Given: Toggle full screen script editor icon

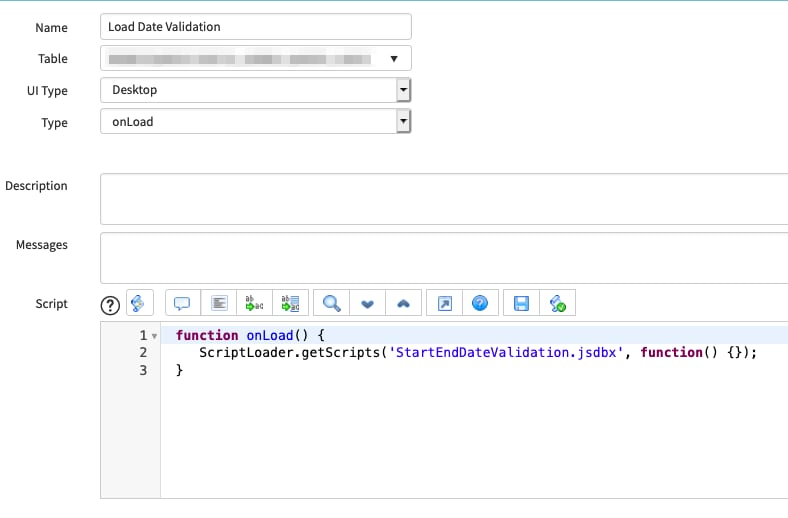Looking at the screenshot, I should [444, 303].
